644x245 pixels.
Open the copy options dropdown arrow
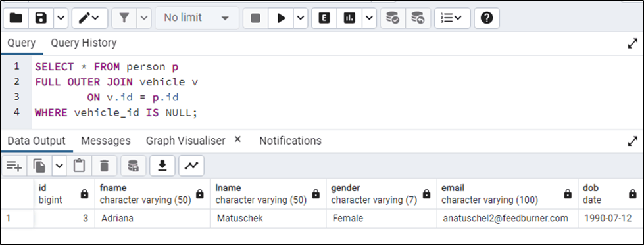(59, 166)
